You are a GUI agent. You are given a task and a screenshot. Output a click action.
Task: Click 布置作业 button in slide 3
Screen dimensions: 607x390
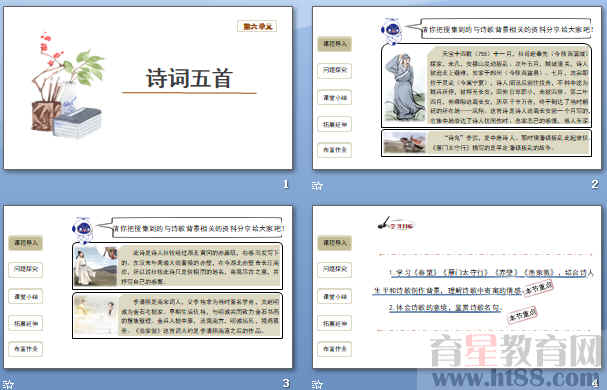pyautogui.click(x=26, y=349)
